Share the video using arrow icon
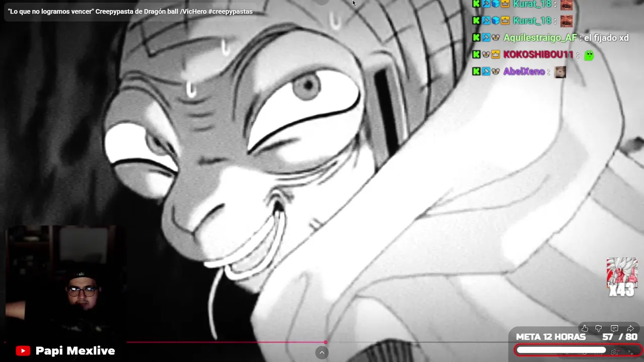Screen dimensions: 644x362 (x=630, y=328)
